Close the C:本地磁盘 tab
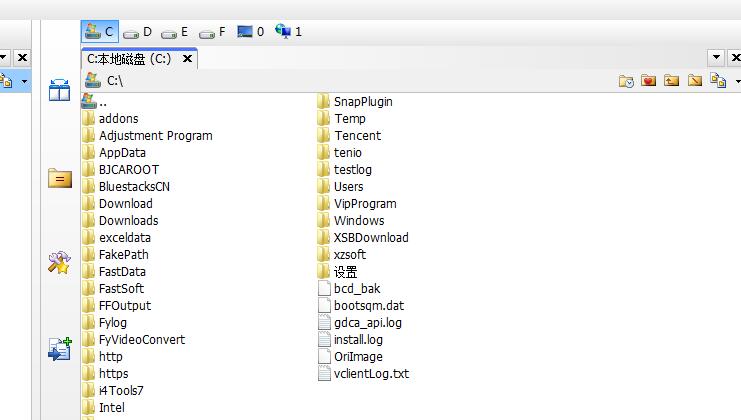Viewport: 741px width, 420px height. [x=187, y=59]
